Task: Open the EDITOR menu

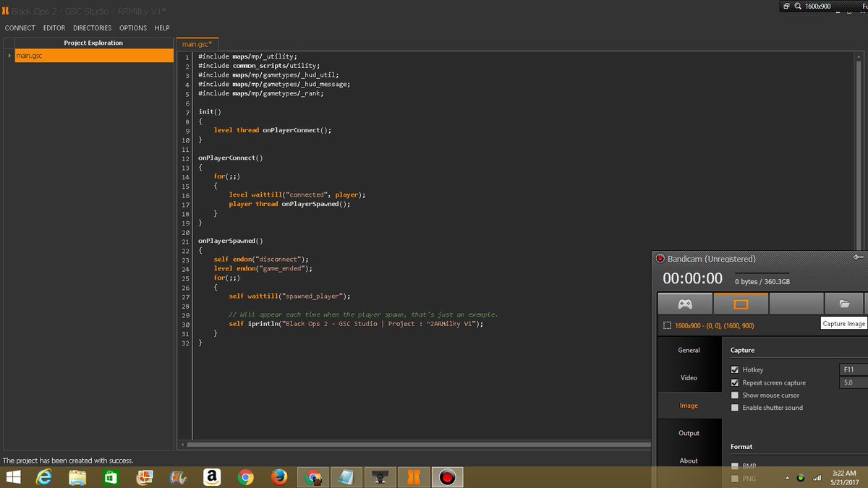Action: (x=54, y=28)
